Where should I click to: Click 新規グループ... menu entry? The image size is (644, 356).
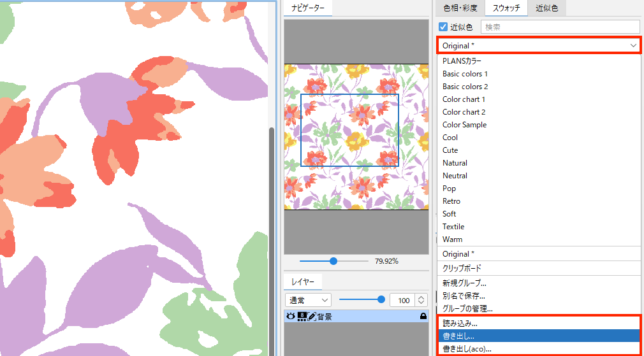[x=539, y=283]
